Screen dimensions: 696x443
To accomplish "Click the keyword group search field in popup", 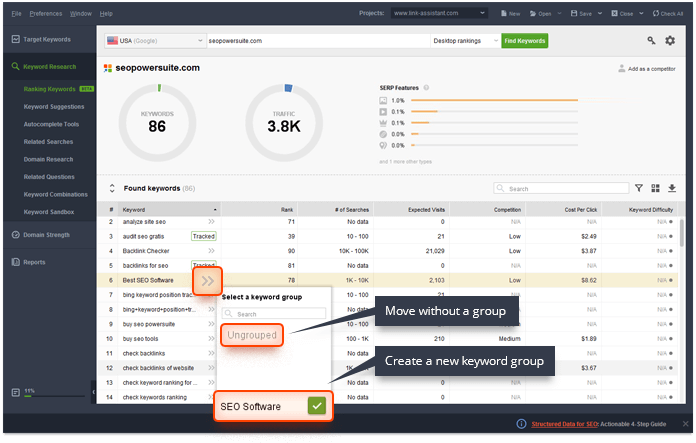I will pos(274,314).
